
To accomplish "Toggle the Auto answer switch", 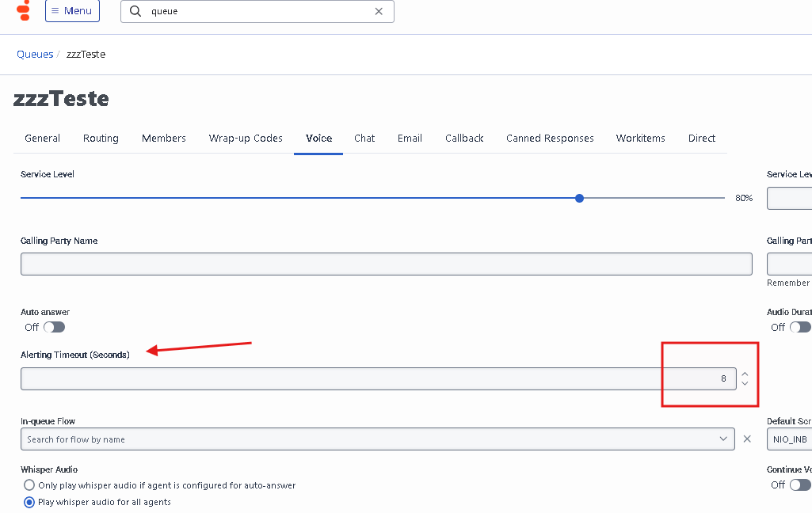I will tap(54, 327).
